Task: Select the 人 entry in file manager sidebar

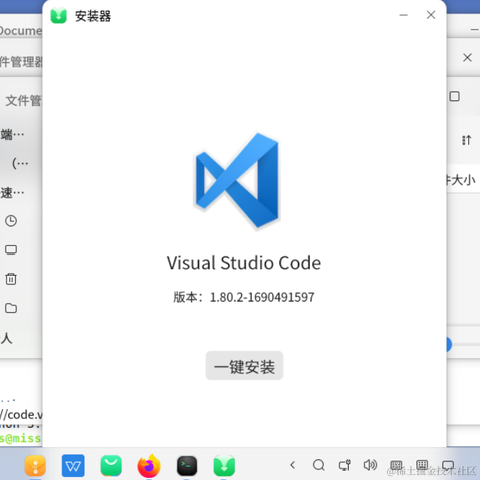Action: pos(6,338)
